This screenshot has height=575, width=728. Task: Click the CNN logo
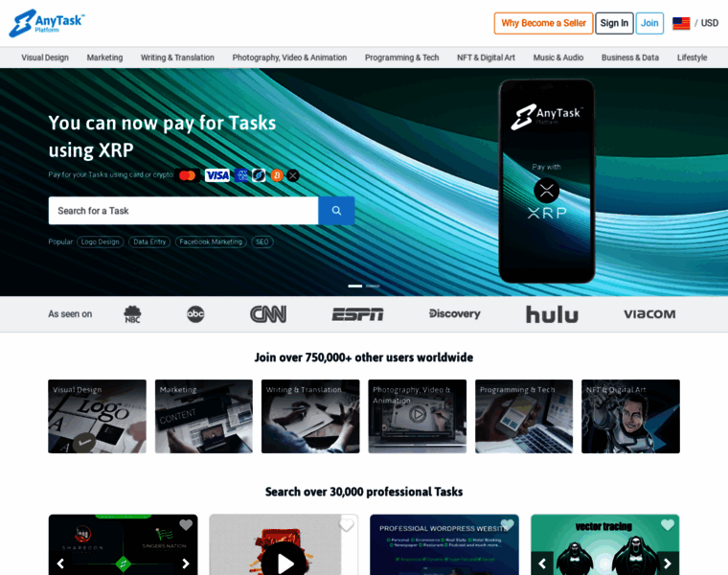click(268, 314)
